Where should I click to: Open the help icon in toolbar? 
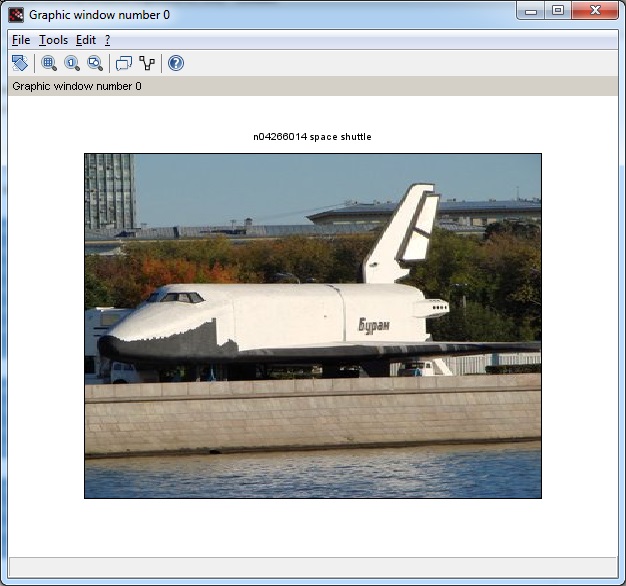[x=176, y=63]
